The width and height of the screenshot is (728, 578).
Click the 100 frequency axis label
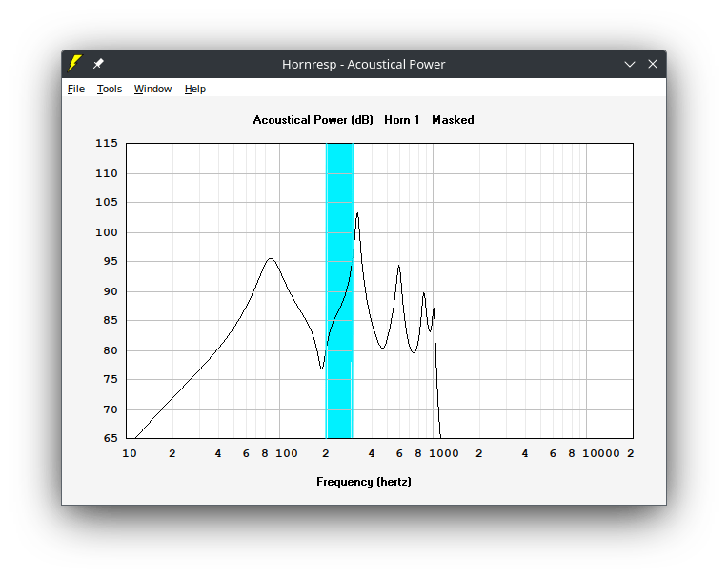pos(287,453)
